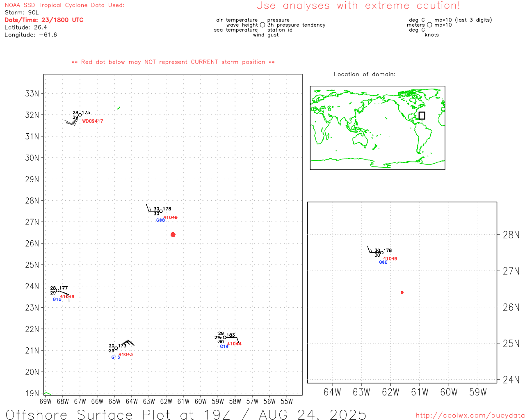The image size is (525, 420).
Task: Click station ID 41044
Action: click(234, 344)
